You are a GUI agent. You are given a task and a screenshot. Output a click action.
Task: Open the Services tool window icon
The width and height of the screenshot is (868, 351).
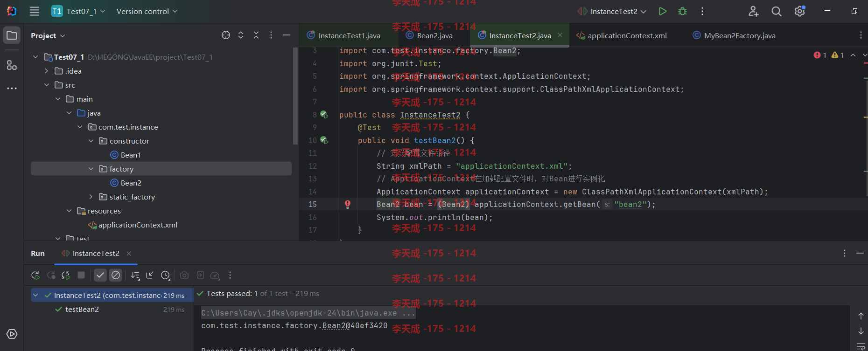click(12, 334)
